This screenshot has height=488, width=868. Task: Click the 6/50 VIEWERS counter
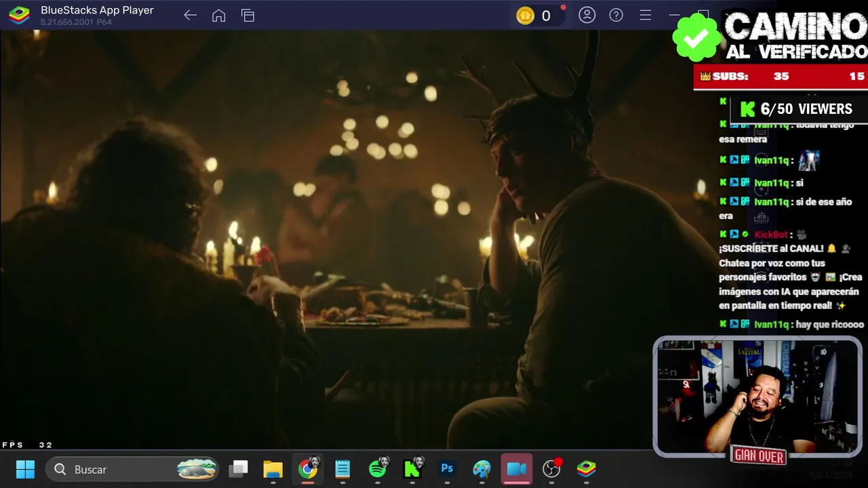pos(797,109)
